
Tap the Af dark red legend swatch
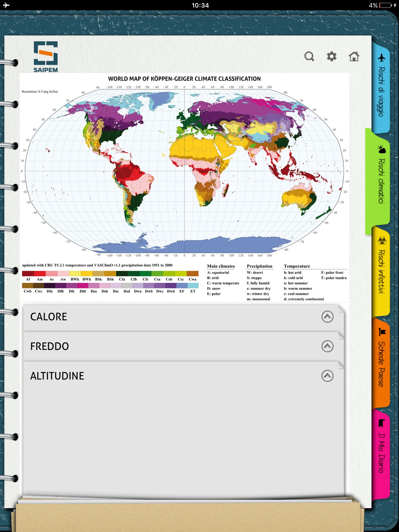(28, 274)
